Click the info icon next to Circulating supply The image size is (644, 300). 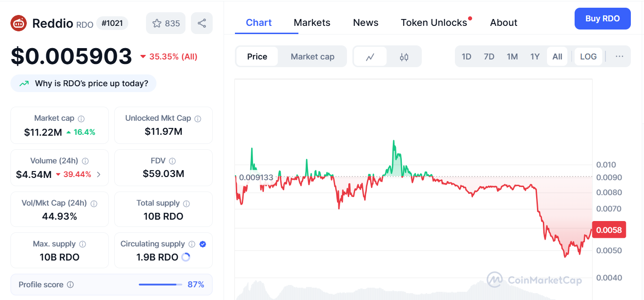click(192, 244)
